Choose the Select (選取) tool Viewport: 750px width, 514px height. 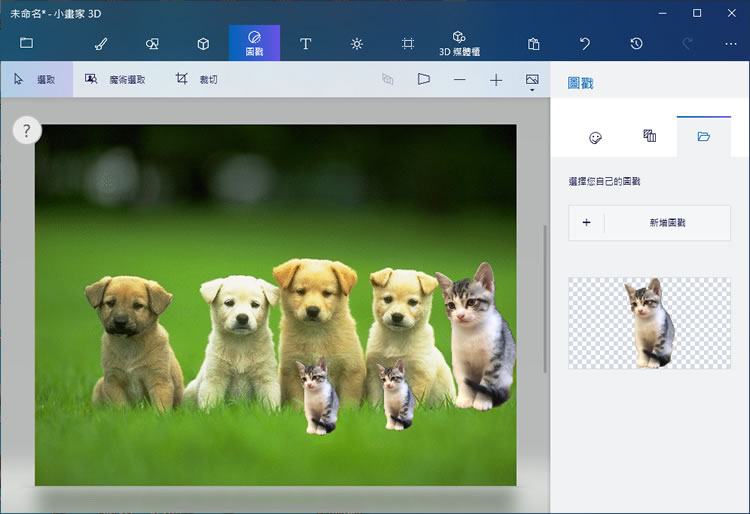click(37, 79)
